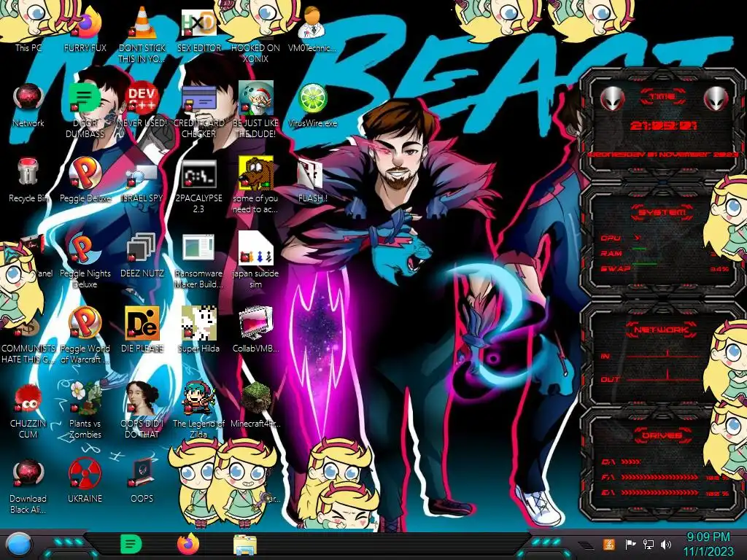
Task: Click the orange Java tray icon
Action: click(x=608, y=544)
